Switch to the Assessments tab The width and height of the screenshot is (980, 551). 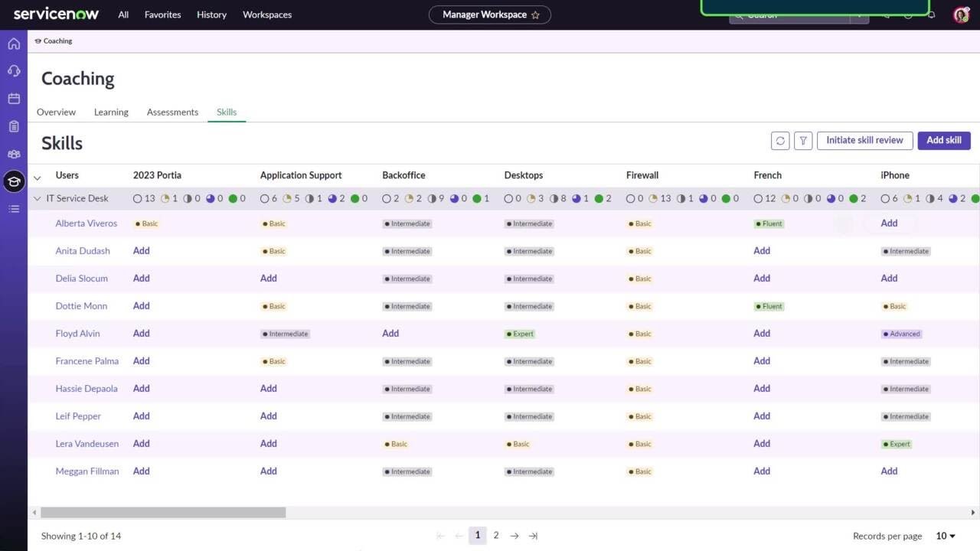[171, 112]
